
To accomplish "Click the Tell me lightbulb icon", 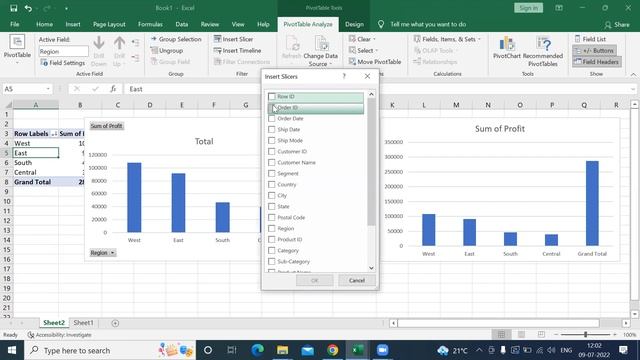I will coord(381,24).
